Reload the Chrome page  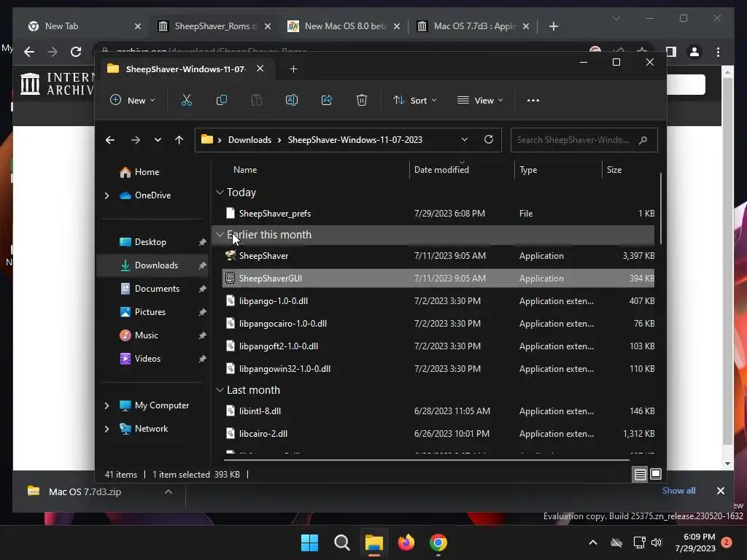pyautogui.click(x=76, y=52)
